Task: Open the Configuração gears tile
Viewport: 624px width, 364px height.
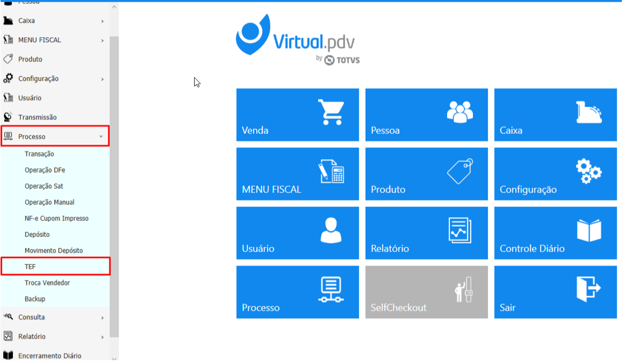Action: pos(555,174)
